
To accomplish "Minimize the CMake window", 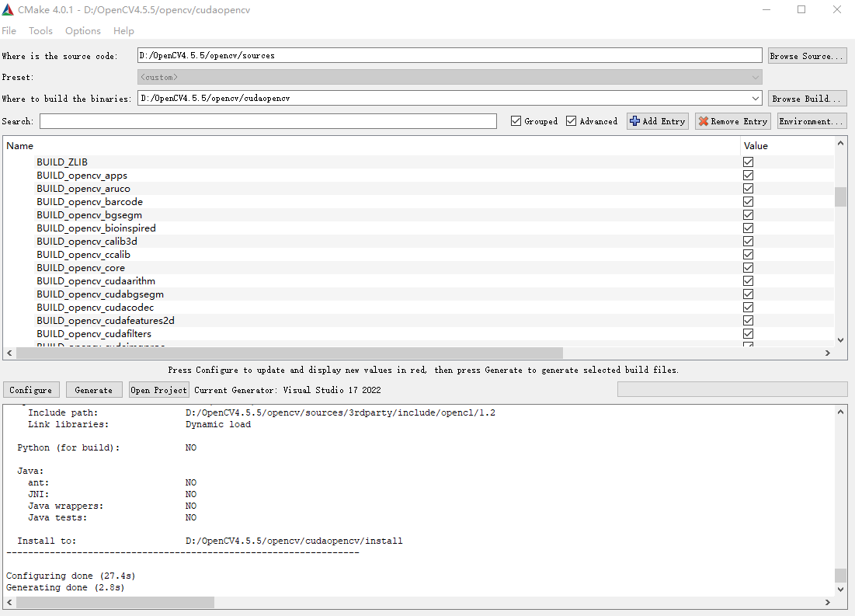I will 766,10.
